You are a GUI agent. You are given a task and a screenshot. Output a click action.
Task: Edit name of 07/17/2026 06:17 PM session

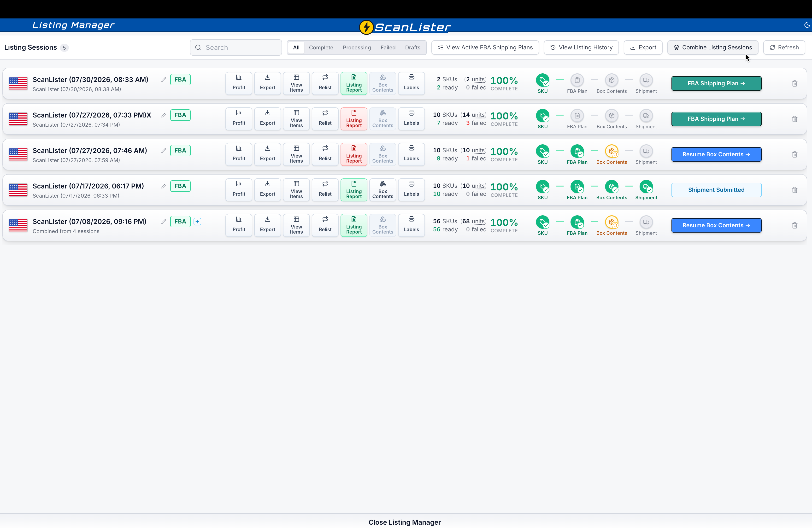coord(164,186)
